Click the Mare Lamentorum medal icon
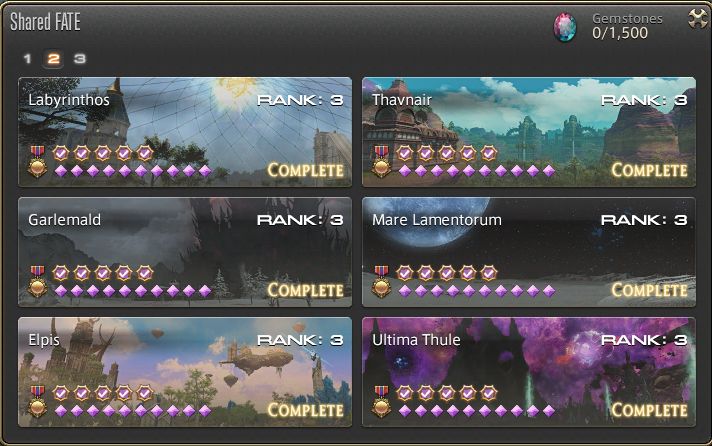This screenshot has height=446, width=712. 381,281
